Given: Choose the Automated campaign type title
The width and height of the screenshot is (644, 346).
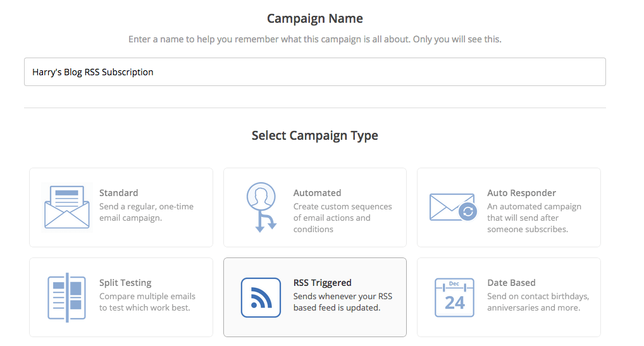Looking at the screenshot, I should pos(317,193).
